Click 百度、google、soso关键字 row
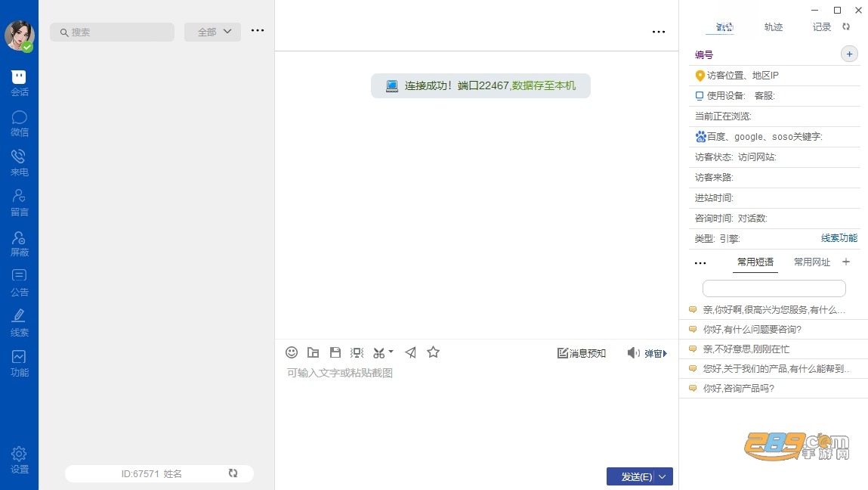This screenshot has width=868, height=490. (x=774, y=137)
